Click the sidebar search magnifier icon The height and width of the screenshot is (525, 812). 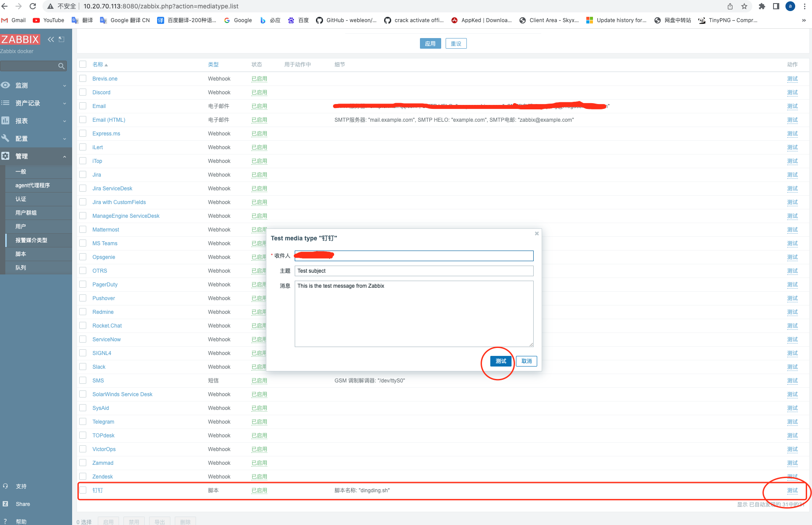click(x=62, y=66)
